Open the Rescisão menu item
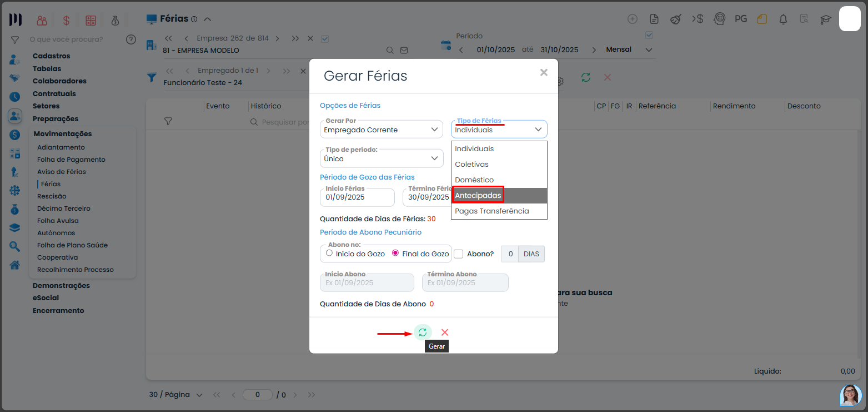868x412 pixels. coord(52,196)
